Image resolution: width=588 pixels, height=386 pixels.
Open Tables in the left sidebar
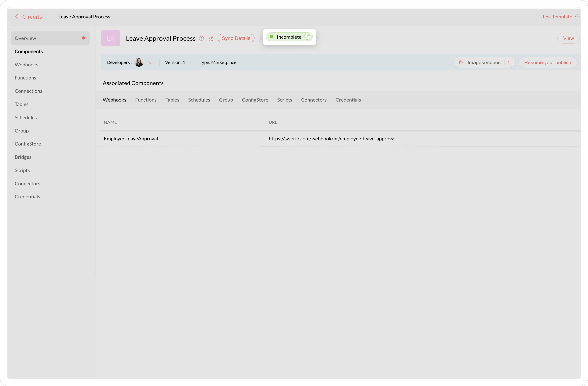[21, 104]
